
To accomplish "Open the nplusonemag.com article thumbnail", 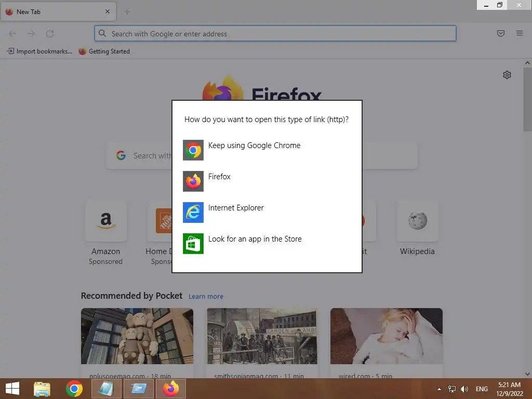I will click(x=137, y=336).
